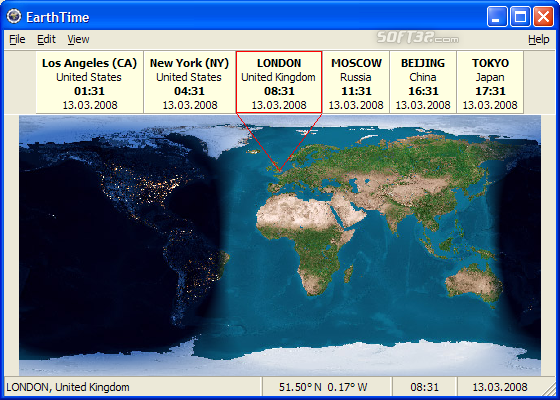The height and width of the screenshot is (400, 560).
Task: Click Japan under the TOKYO heading
Action: point(490,77)
